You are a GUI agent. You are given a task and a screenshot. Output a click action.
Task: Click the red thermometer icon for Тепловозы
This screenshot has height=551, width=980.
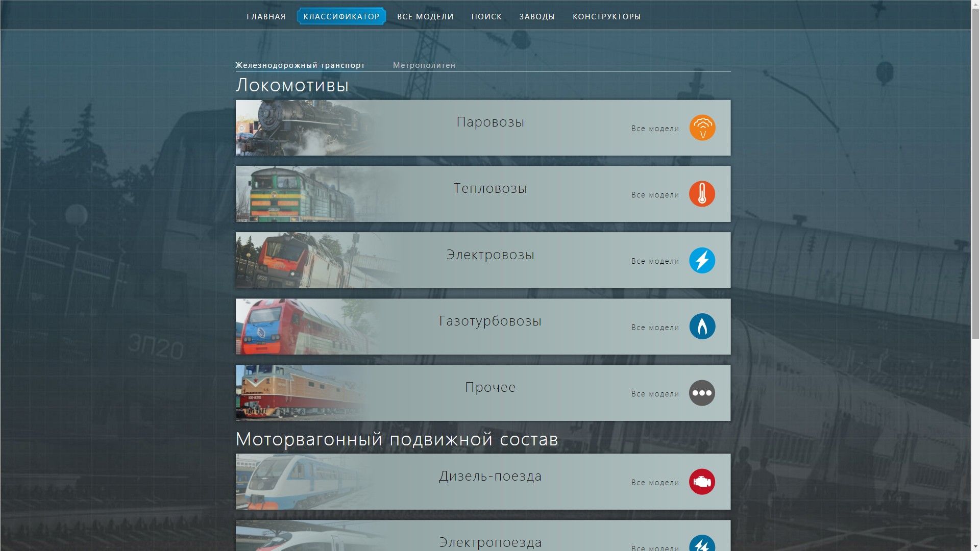pos(702,194)
